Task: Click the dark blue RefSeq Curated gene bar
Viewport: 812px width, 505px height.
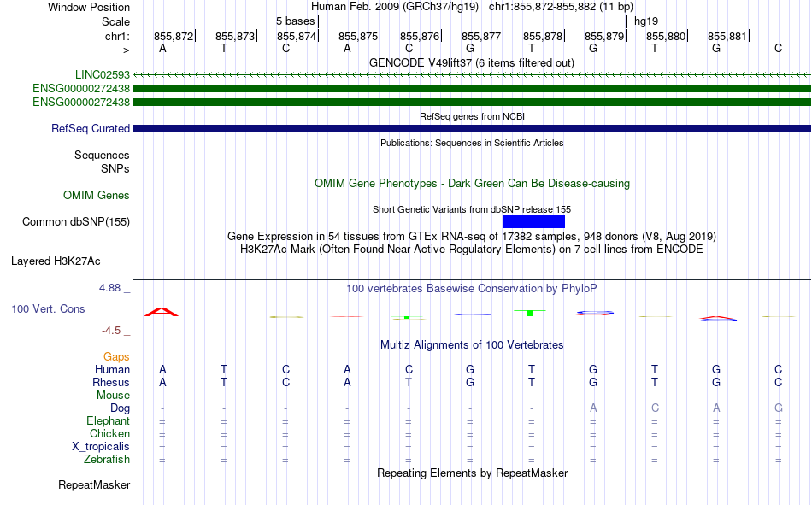Action: tap(472, 128)
